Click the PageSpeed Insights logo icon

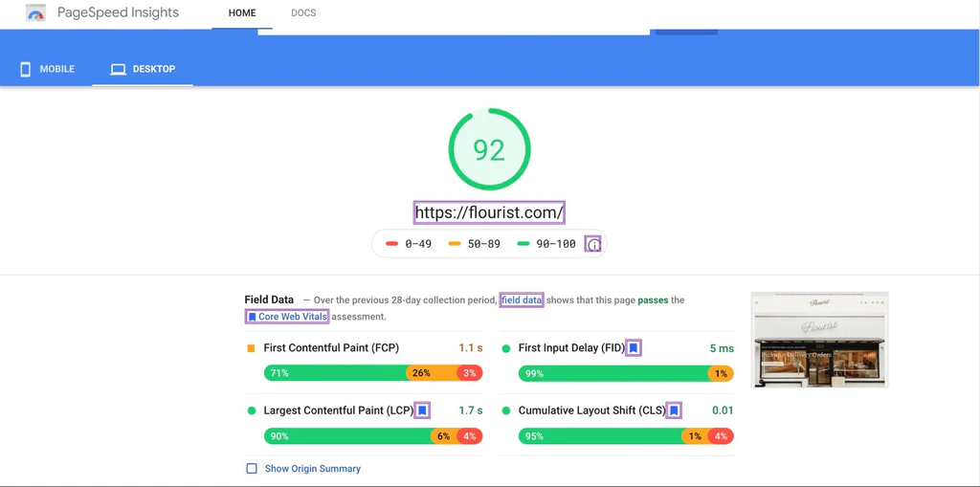coord(35,13)
